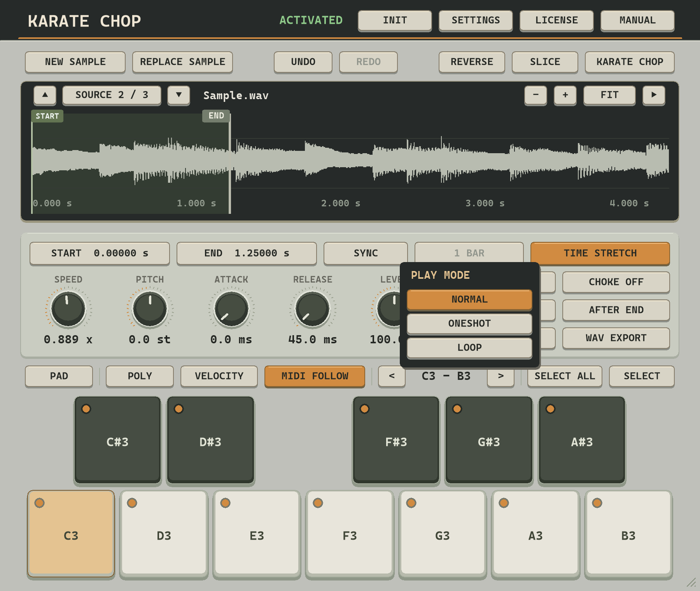Open the 1 Bar length selector
This screenshot has height=591, width=700.
pos(469,253)
